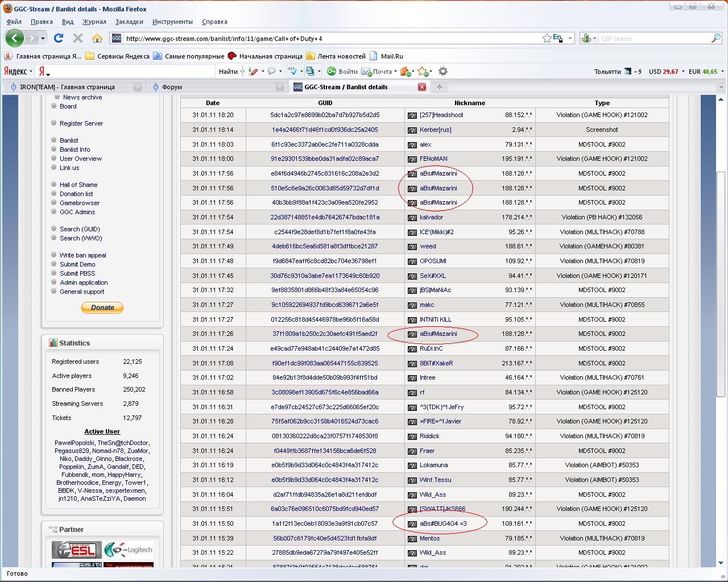Open the Журнал menu
Viewport: 728px width, 582px height.
click(x=94, y=22)
